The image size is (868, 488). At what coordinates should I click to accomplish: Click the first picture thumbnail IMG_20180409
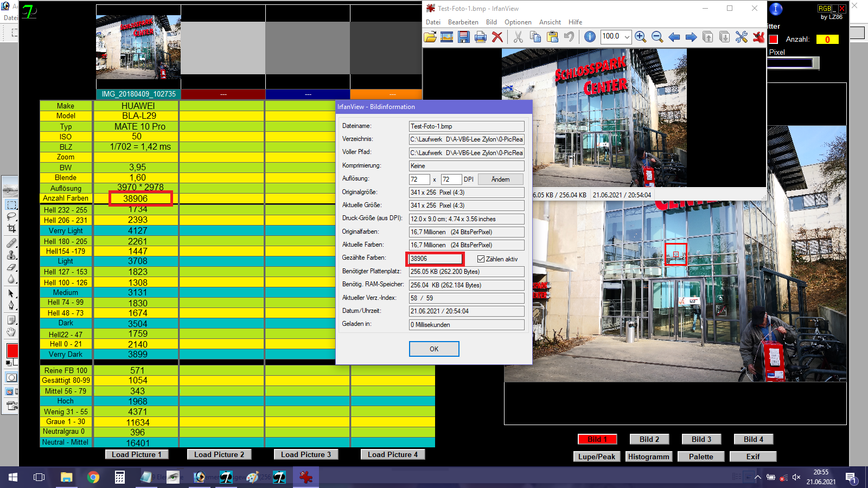click(138, 47)
